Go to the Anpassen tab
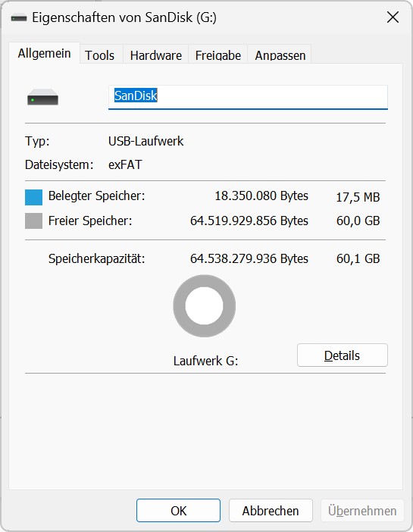 click(280, 55)
